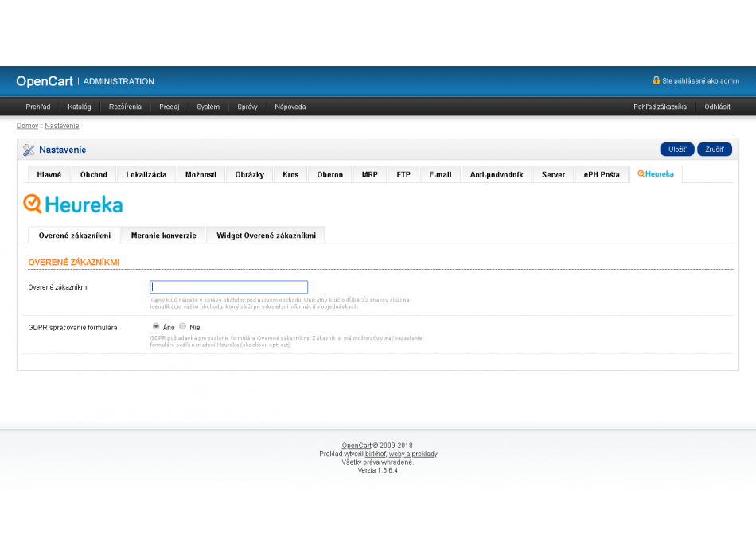
Task: Open the birkhof footer link
Action: click(x=376, y=454)
